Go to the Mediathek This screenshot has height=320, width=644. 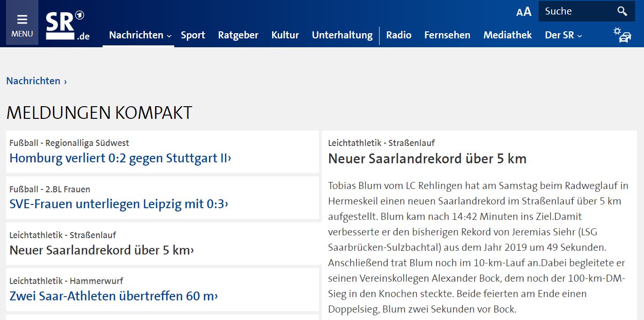507,35
